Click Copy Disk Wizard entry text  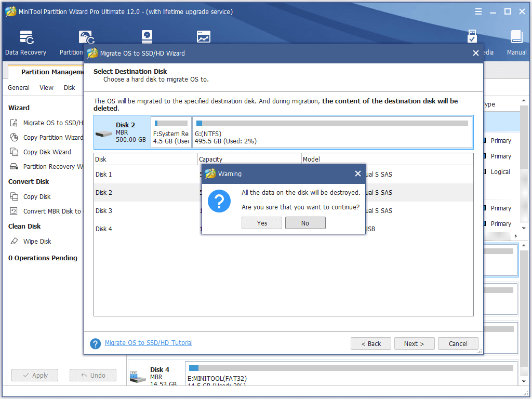47,152
